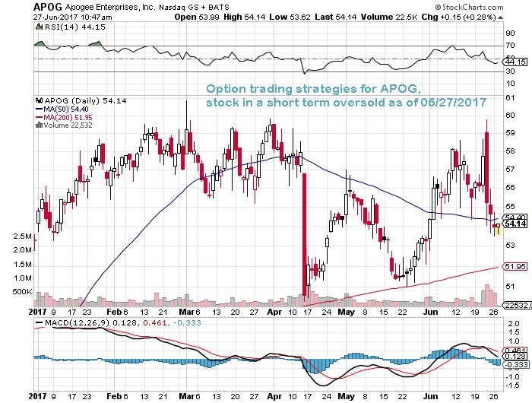This screenshot has width=532, height=403.
Task: Click the RSI 30 axis level label
Action: [x=510, y=71]
